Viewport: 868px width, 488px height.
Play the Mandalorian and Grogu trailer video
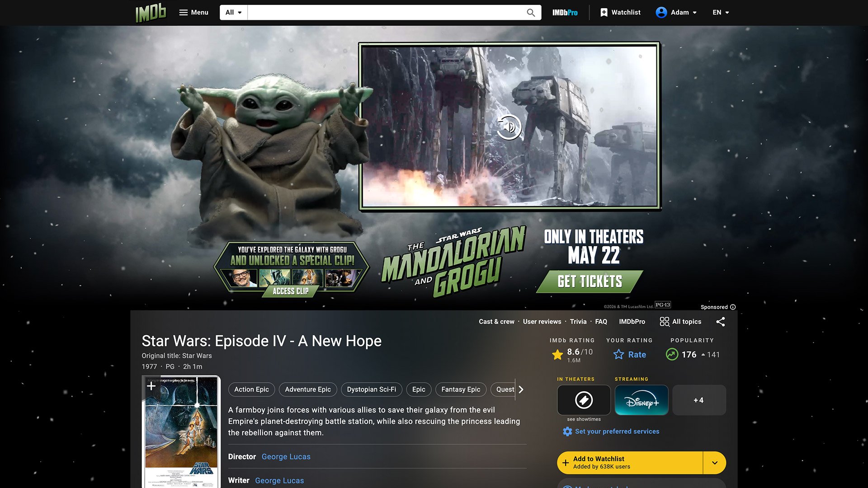509,127
